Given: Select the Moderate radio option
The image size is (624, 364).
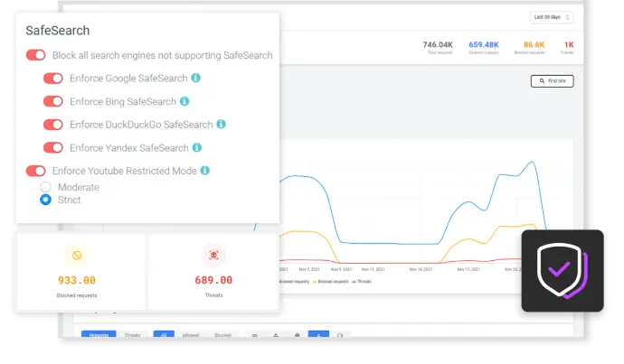Looking at the screenshot, I should coord(45,187).
